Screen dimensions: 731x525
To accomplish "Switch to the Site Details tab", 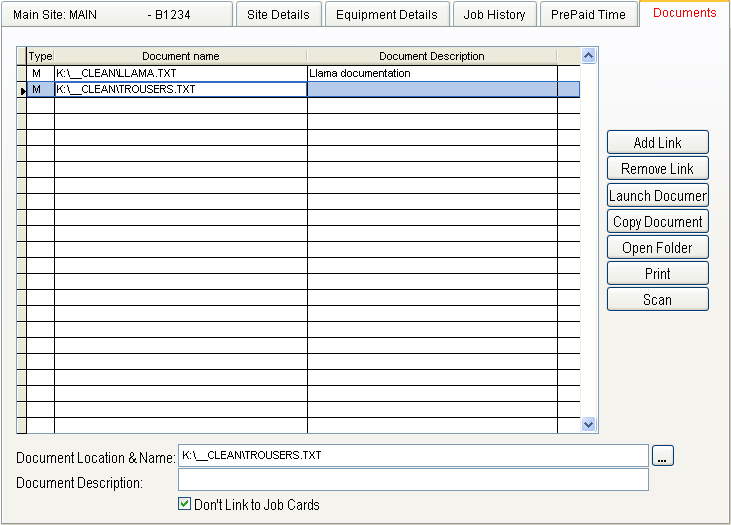I will [x=279, y=15].
